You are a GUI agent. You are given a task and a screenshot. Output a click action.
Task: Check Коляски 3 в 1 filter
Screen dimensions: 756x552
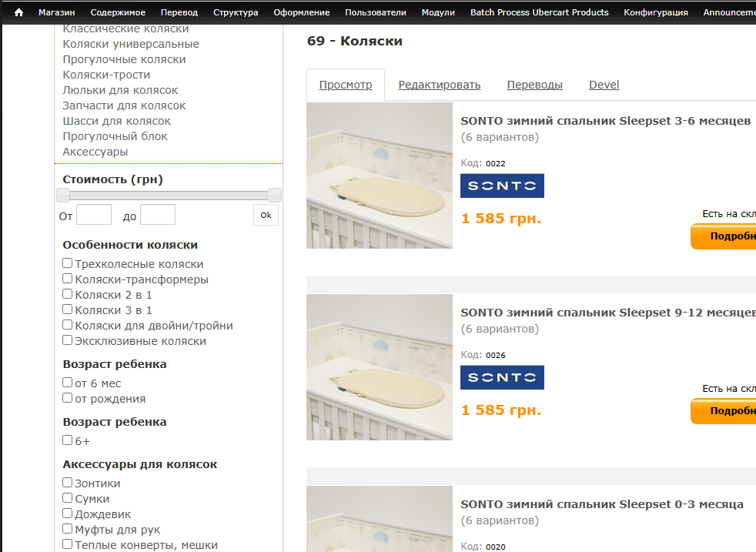click(68, 309)
